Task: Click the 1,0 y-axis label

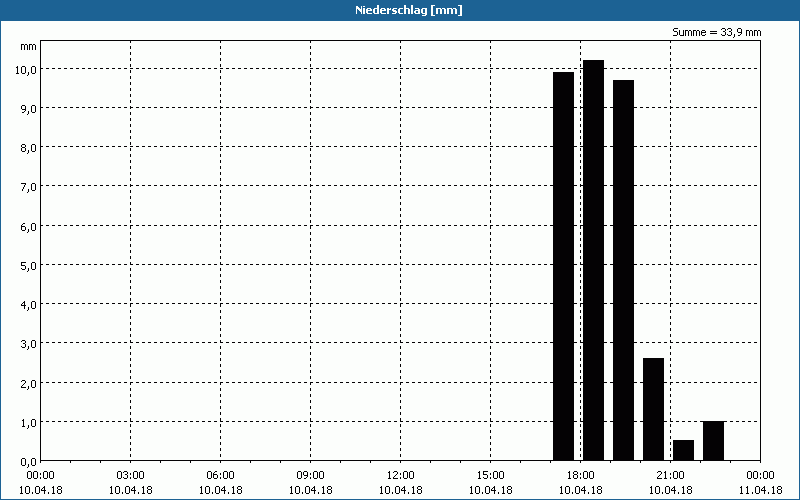Action: tap(28, 422)
